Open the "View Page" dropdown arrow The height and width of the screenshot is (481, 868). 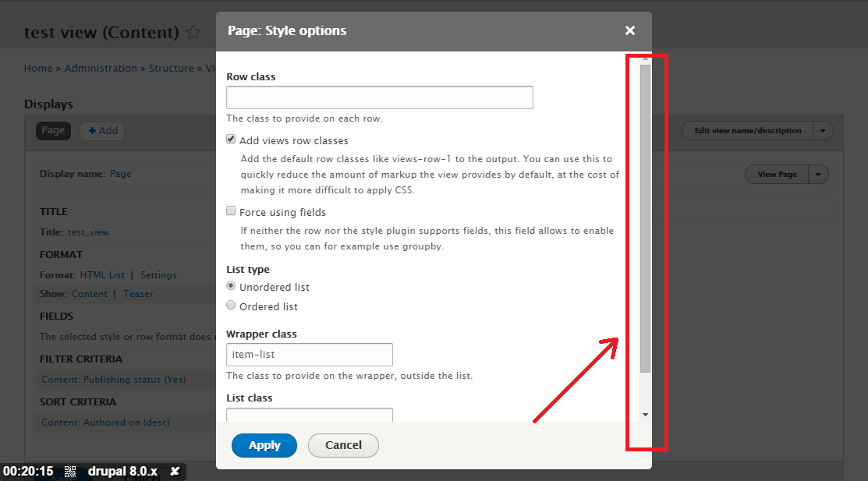tap(817, 174)
